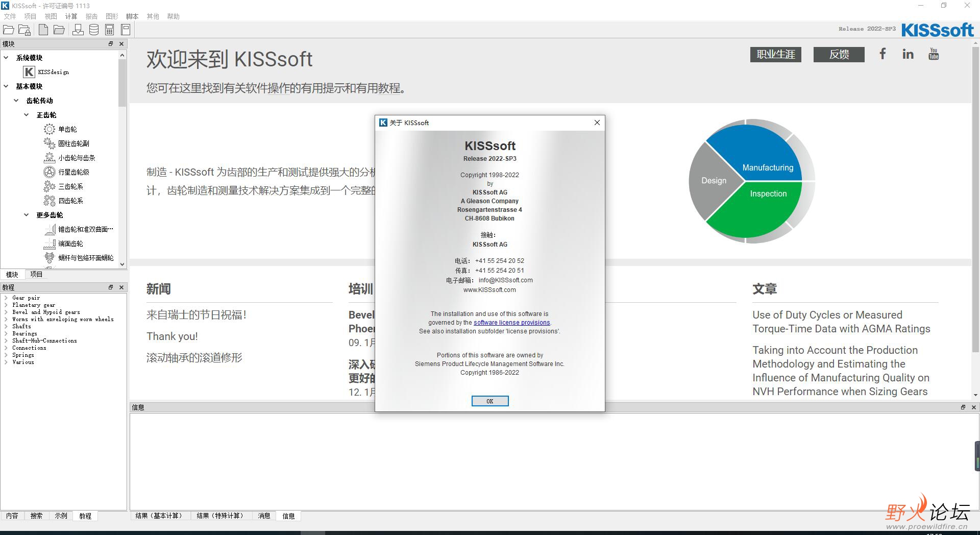Close the 教程 panel
This screenshot has height=535, width=980.
(121, 287)
